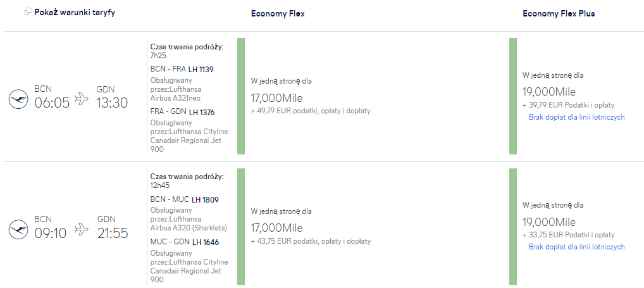Viewport: 644px width, 288px height.
Task: Click flight number LH 1139
Action: [201, 70]
